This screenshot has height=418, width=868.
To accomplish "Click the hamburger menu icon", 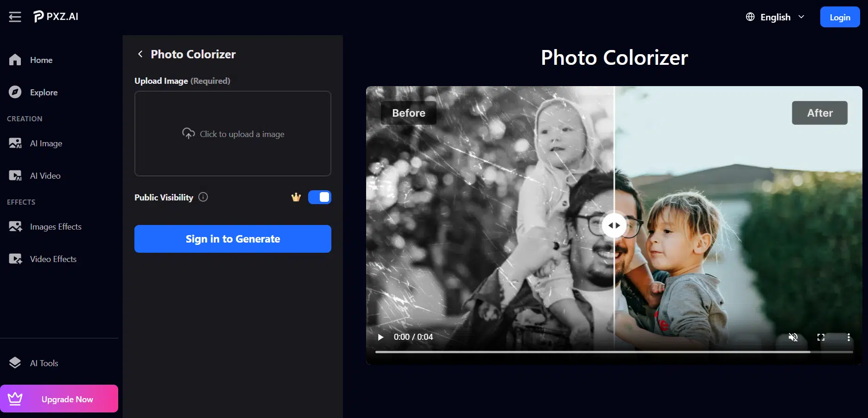I will (15, 17).
